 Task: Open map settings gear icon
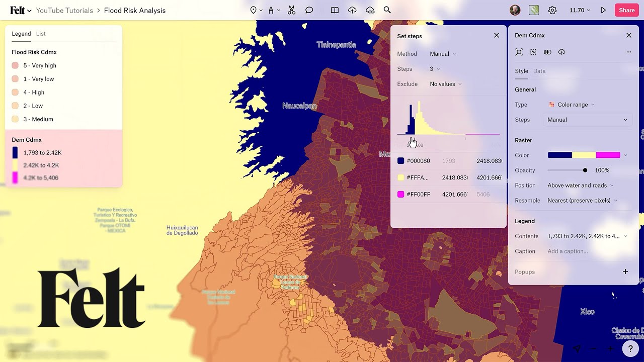click(x=552, y=10)
